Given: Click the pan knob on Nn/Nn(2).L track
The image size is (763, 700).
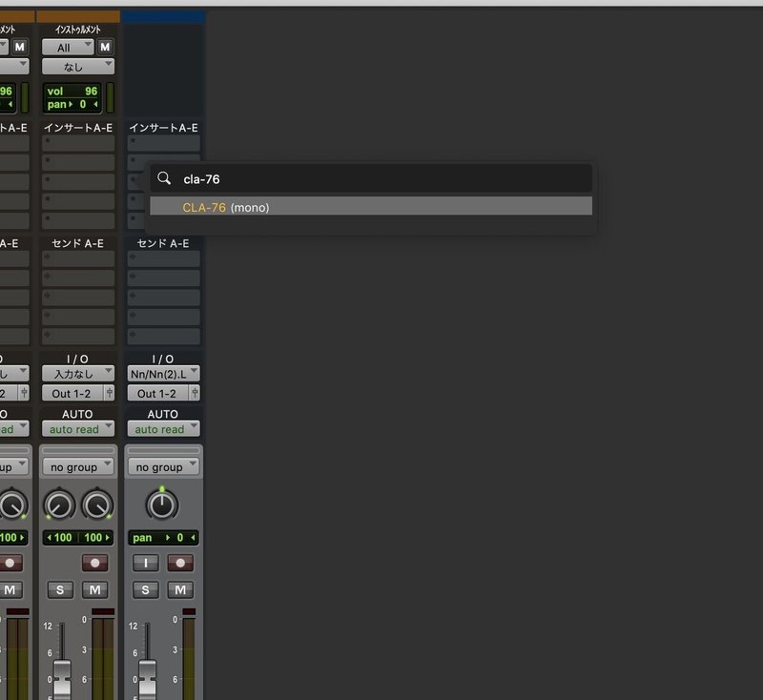Looking at the screenshot, I should click(162, 504).
